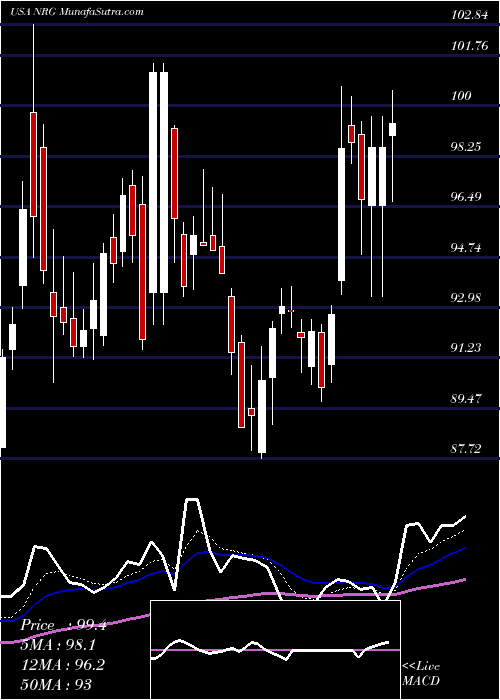Click inside the Live MACD inset chart
The width and height of the screenshot is (500, 700).
click(x=275, y=650)
